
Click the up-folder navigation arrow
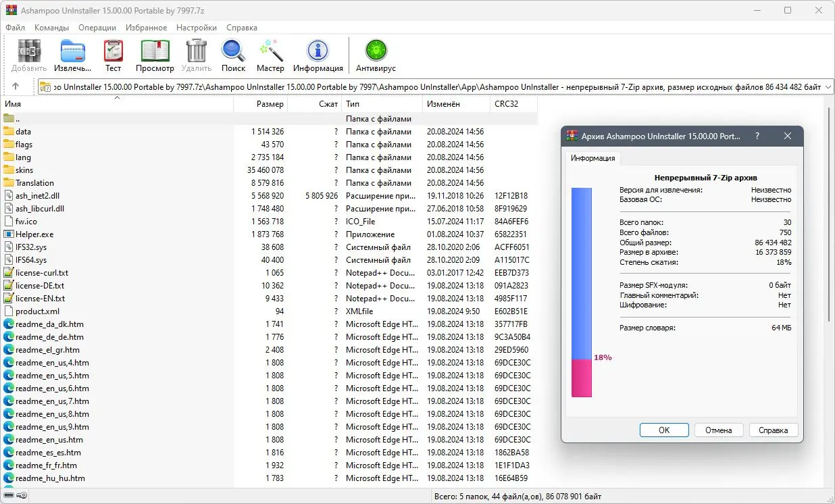15,86
